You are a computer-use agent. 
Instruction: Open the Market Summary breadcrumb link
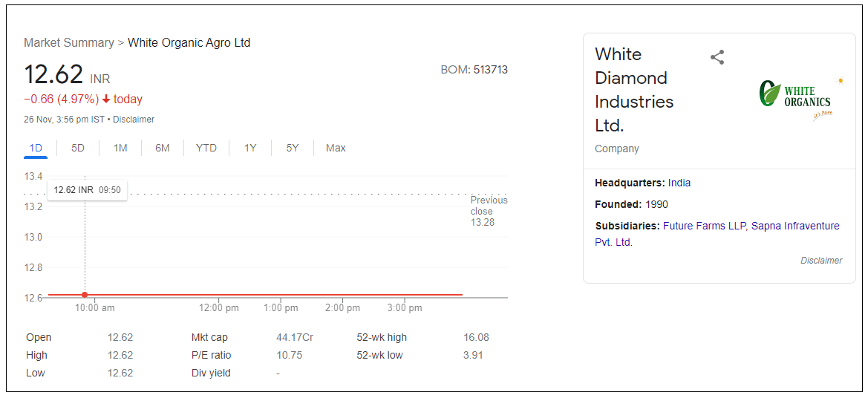tap(69, 42)
